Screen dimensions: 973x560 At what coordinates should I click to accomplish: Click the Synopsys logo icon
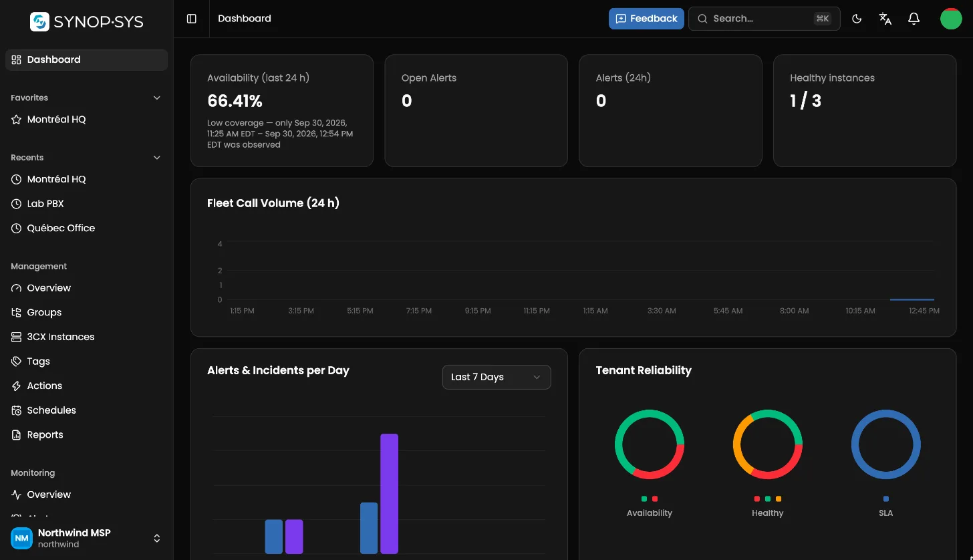40,21
